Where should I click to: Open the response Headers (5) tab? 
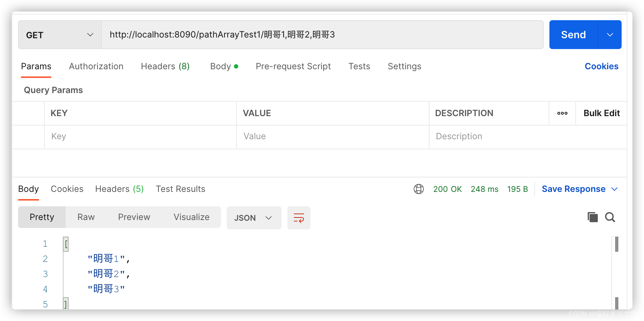coord(119,189)
